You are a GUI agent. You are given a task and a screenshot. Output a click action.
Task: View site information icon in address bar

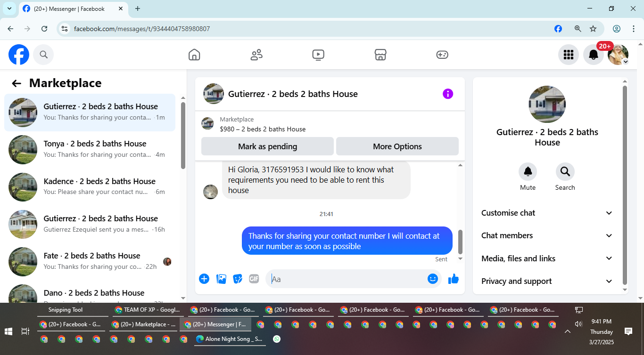coord(65,29)
